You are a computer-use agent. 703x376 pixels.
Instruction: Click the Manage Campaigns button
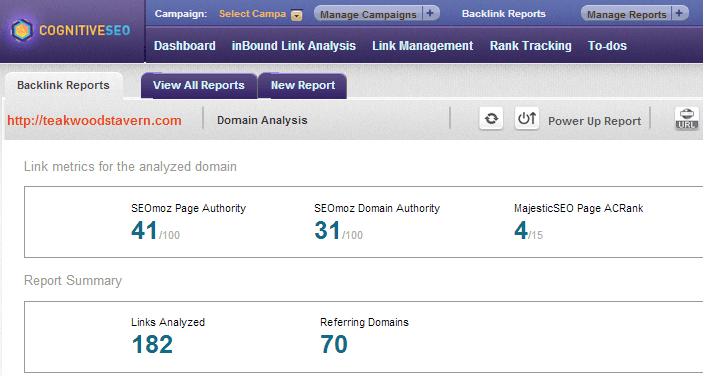point(368,14)
